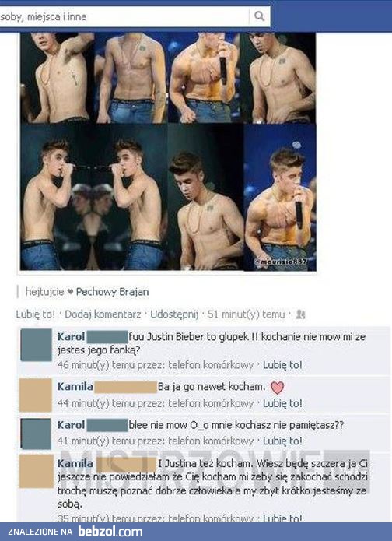The image size is (392, 541).
Task: Click Dodaj komentarz under the post
Action: click(x=103, y=314)
